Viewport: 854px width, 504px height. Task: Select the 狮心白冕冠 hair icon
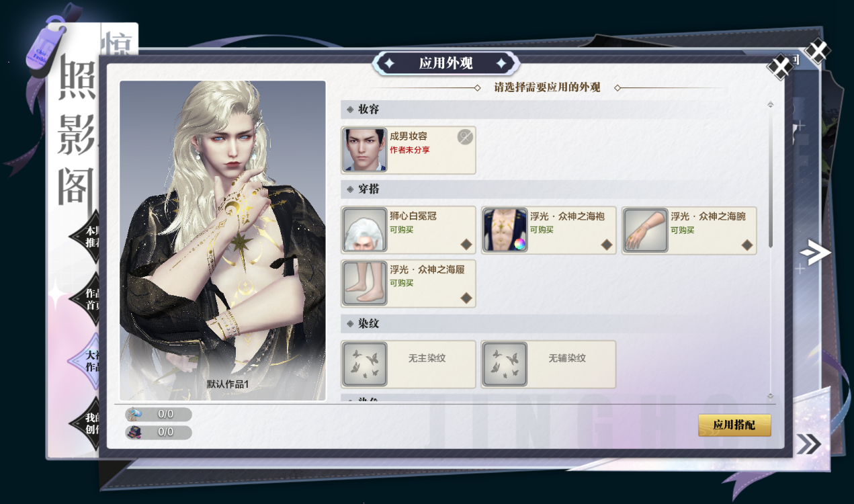point(365,230)
